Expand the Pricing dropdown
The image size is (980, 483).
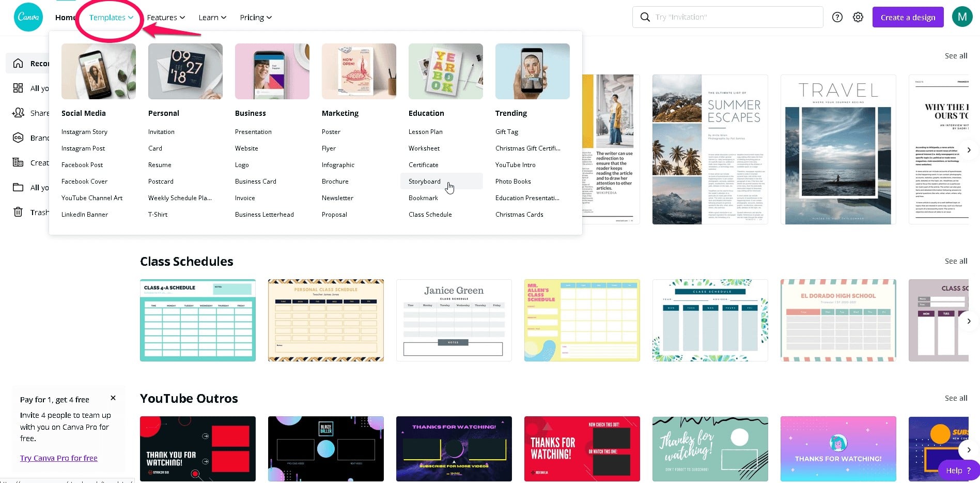click(256, 18)
